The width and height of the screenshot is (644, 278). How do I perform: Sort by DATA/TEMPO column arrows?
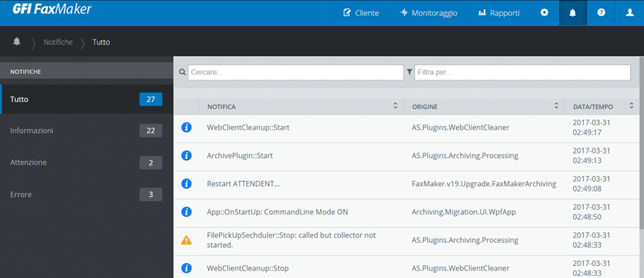coord(631,106)
